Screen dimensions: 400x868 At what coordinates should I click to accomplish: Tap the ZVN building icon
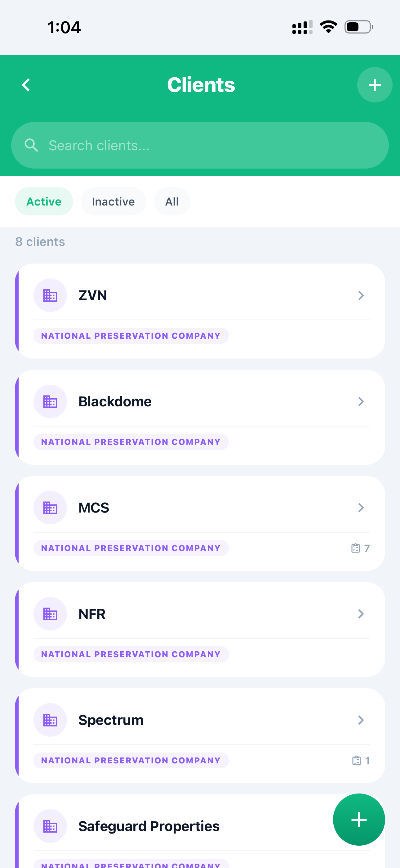(x=50, y=296)
